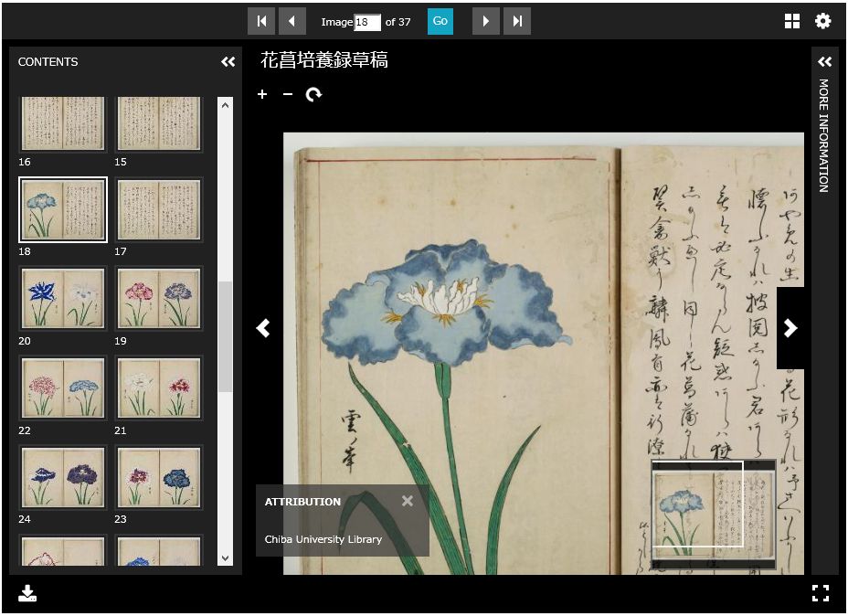Expand the More Information panel
The image size is (848, 616).
click(825, 61)
